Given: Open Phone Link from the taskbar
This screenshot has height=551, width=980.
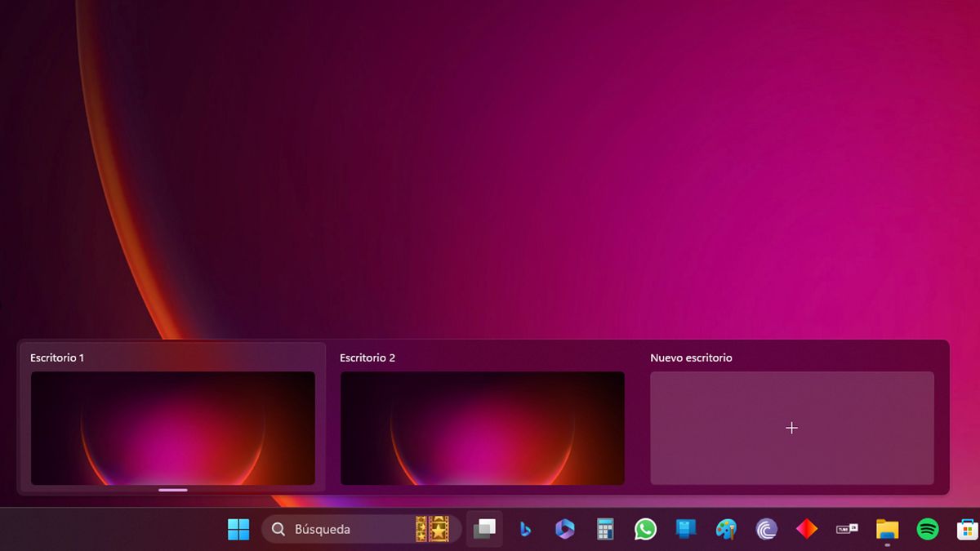Looking at the screenshot, I should 685,530.
